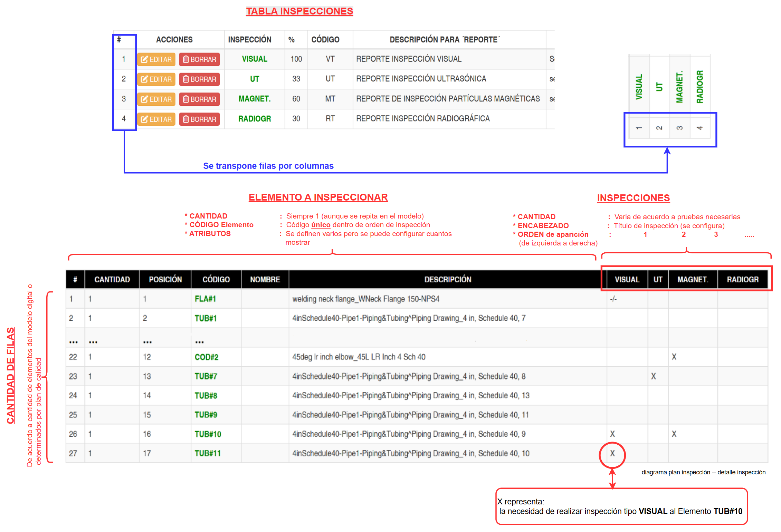Click the BORRAR button for VISUAL row
781x532 pixels.
199,59
